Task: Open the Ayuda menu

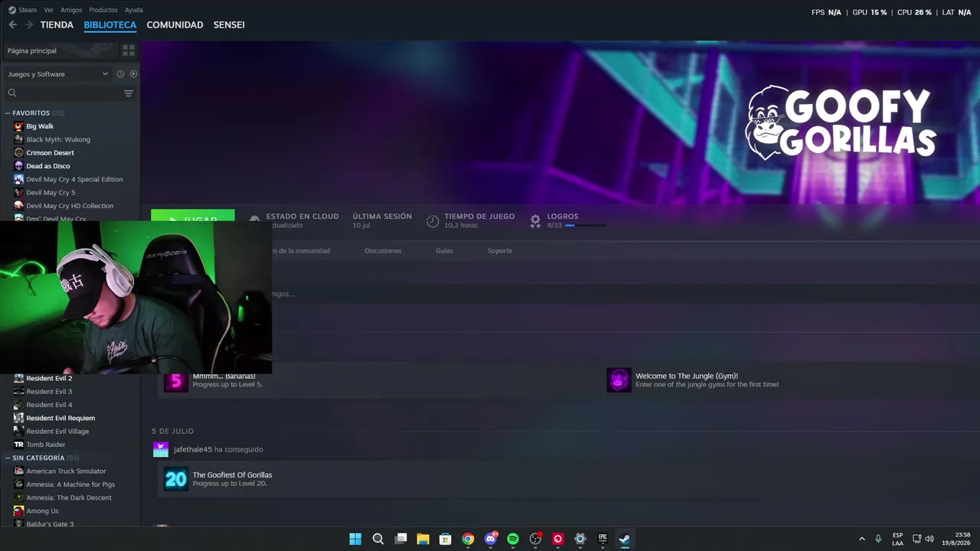Action: (x=134, y=10)
